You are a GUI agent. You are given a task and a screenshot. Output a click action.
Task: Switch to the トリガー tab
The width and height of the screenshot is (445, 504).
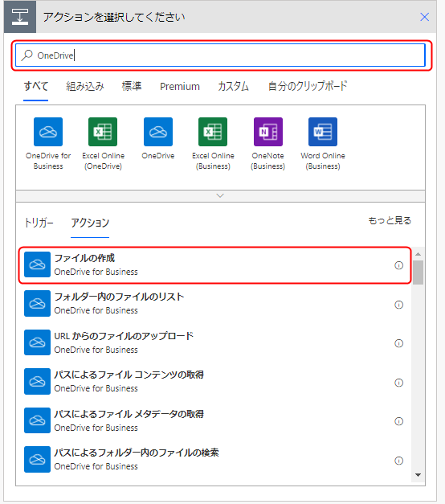39,223
